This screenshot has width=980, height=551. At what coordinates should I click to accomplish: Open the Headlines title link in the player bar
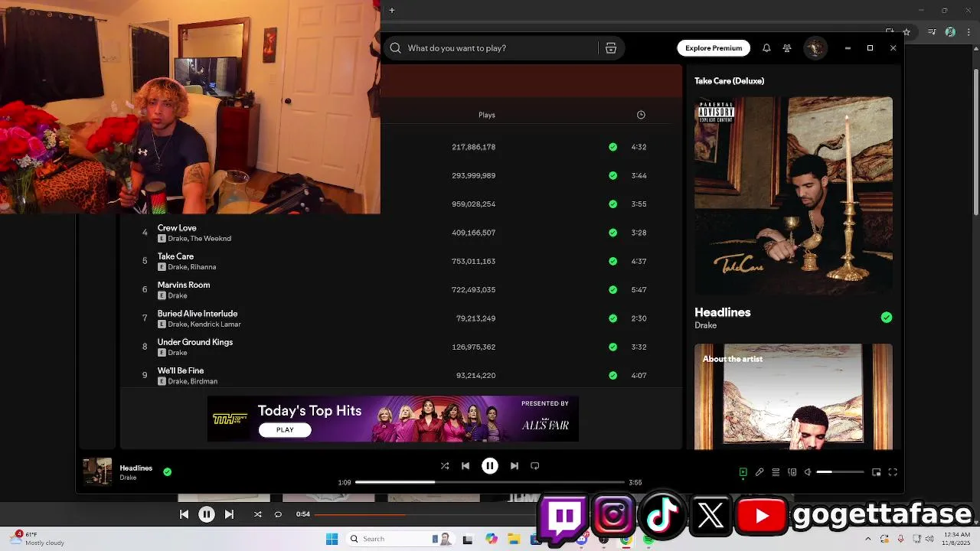(x=136, y=468)
